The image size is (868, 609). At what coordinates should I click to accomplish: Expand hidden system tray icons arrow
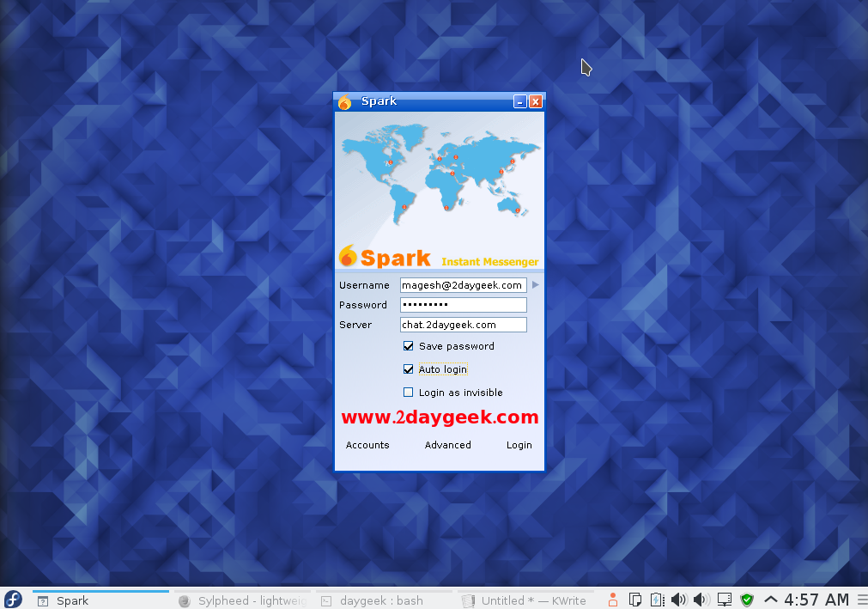[x=771, y=600]
